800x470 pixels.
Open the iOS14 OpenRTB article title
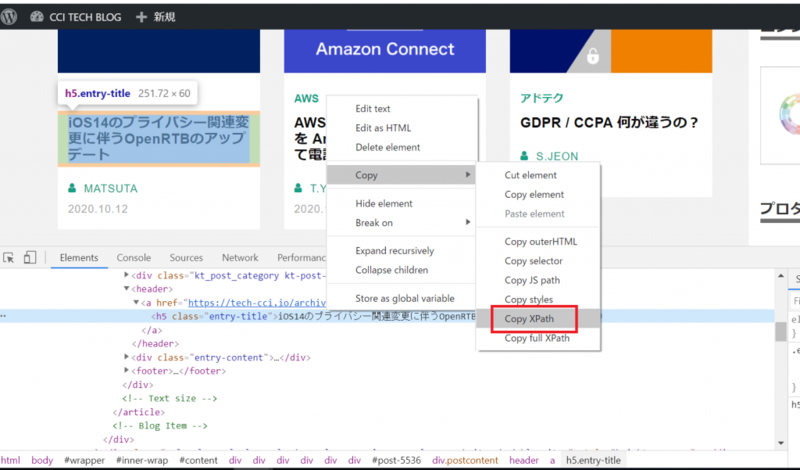coord(158,138)
